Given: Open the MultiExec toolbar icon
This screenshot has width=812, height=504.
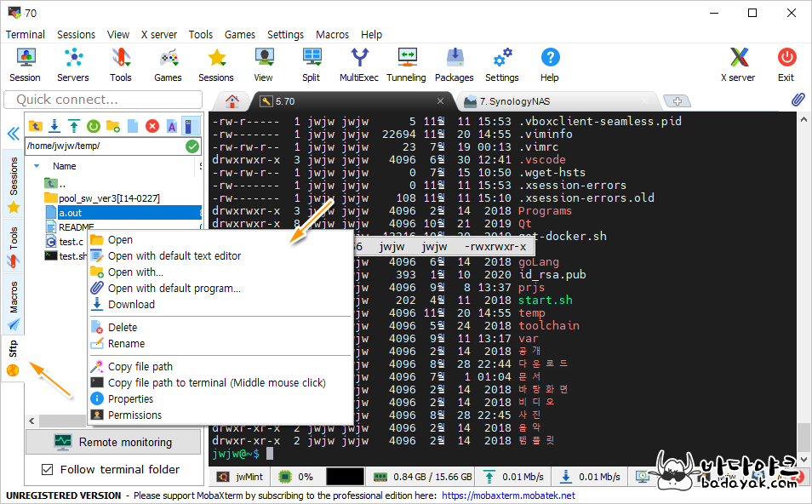Looking at the screenshot, I should tap(359, 64).
